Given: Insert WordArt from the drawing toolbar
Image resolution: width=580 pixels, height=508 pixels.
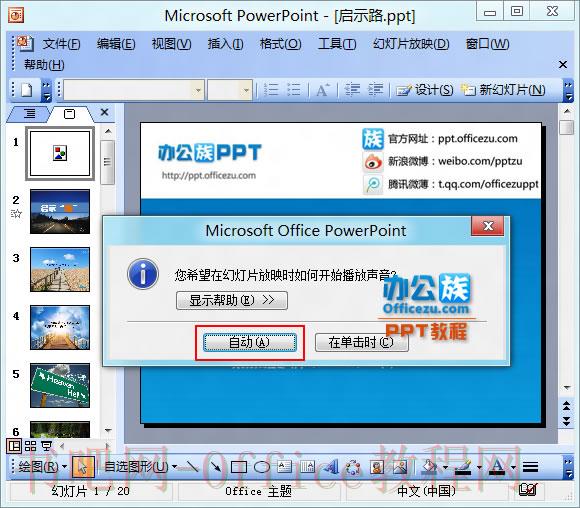Looking at the screenshot, I should (330, 467).
